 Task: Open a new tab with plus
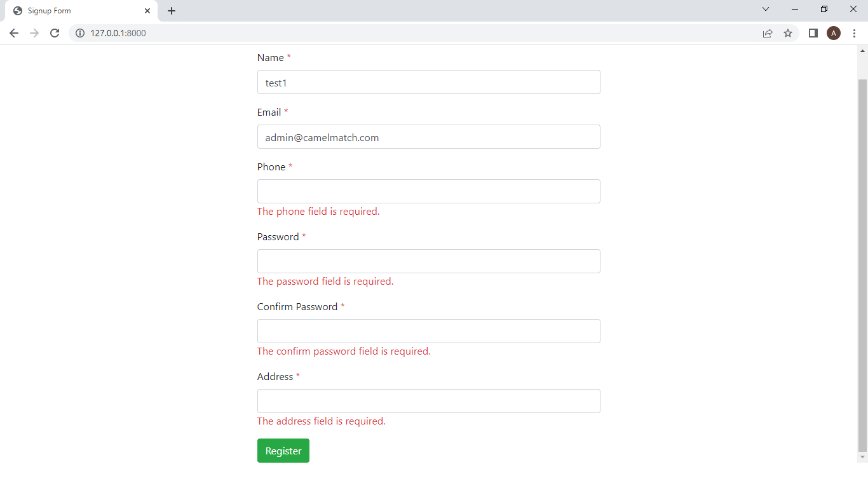point(172,11)
